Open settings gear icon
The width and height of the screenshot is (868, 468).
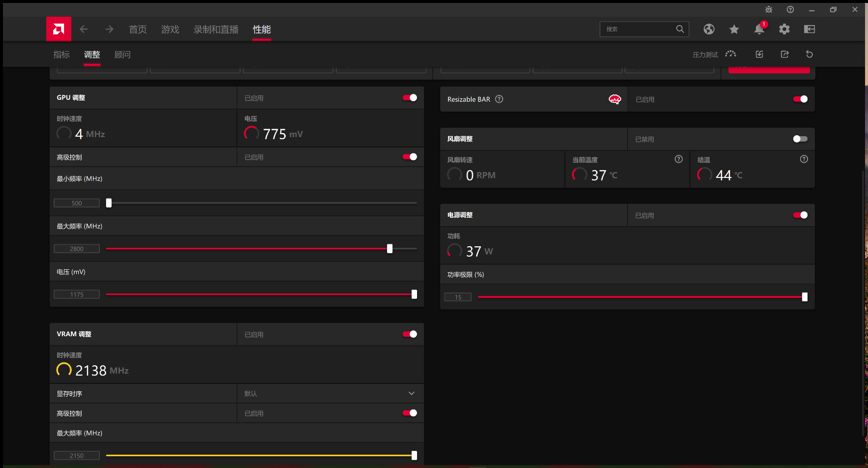784,29
